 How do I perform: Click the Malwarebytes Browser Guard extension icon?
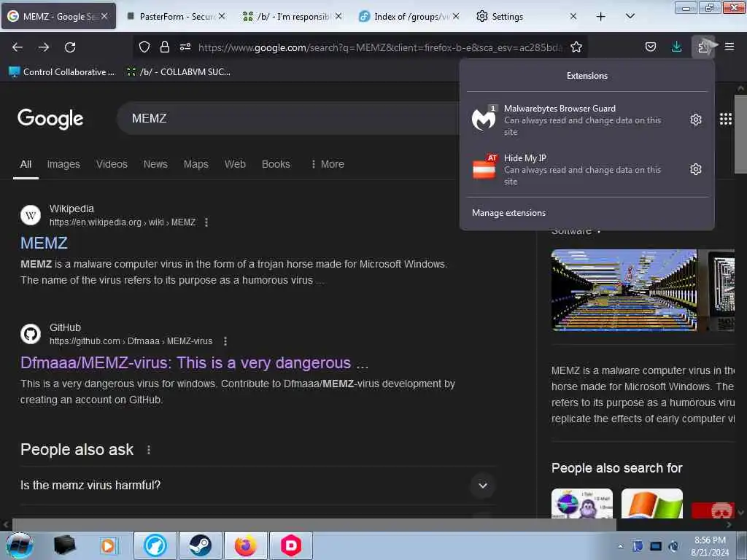[484, 118]
